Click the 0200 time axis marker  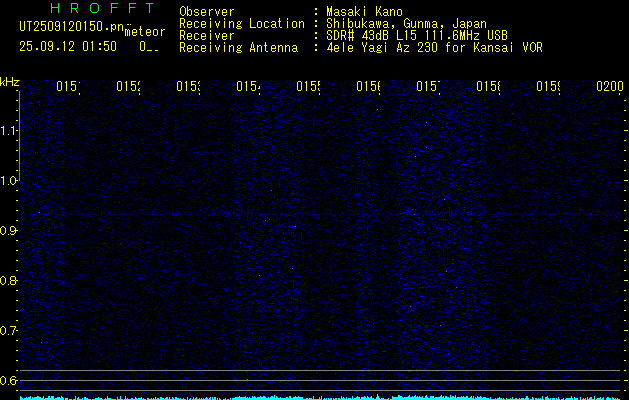click(x=610, y=86)
